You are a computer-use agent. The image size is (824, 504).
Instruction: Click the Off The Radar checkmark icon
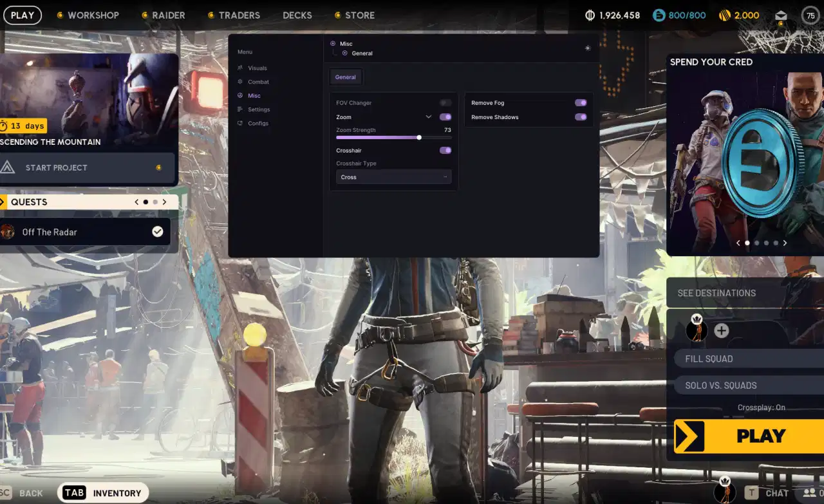pyautogui.click(x=158, y=232)
